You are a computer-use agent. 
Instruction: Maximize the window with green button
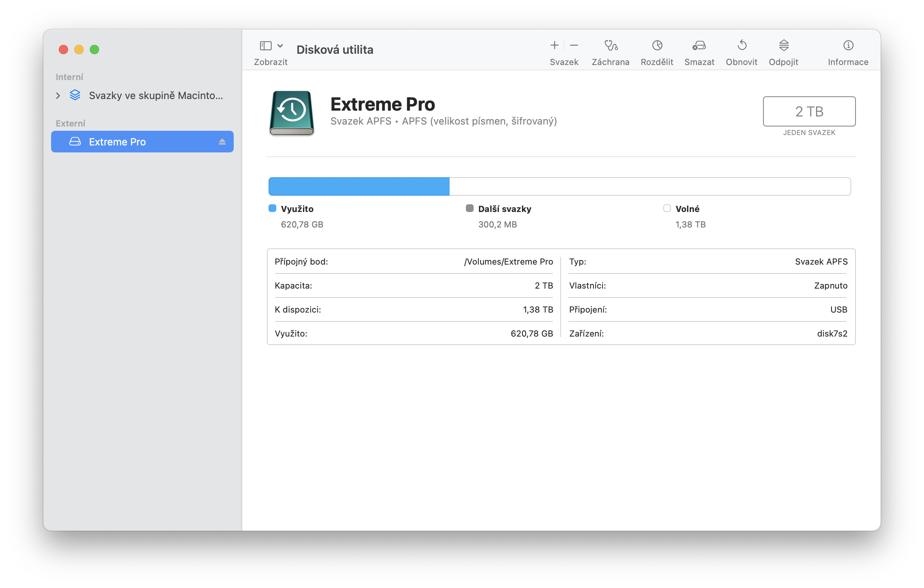pos(94,50)
